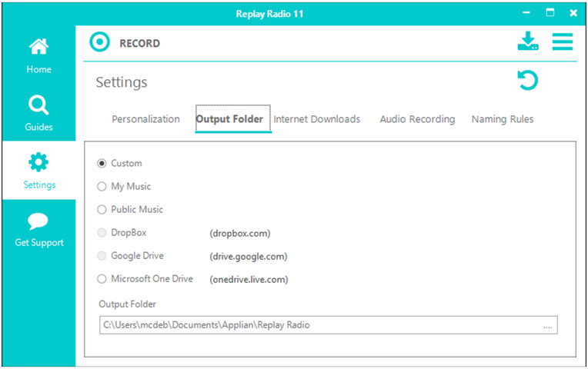Choose the Public Music radio option
Viewport: 588px width, 369px height.
130,209
